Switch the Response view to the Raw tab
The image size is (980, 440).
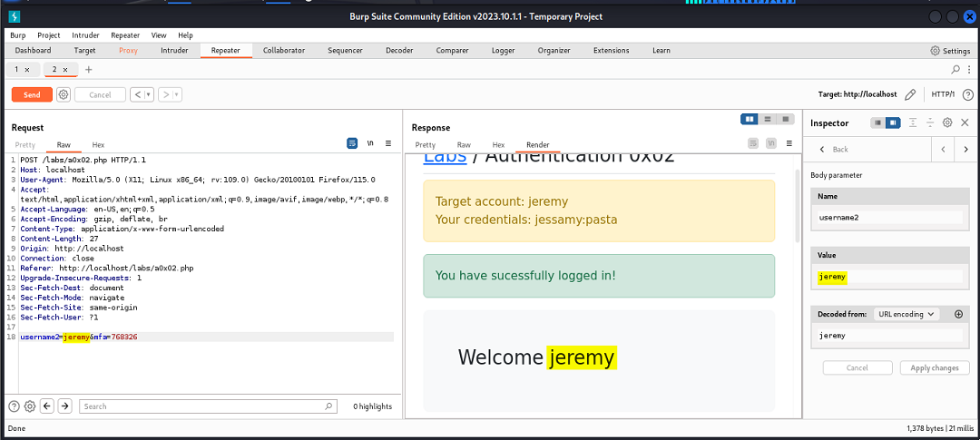pyautogui.click(x=464, y=144)
